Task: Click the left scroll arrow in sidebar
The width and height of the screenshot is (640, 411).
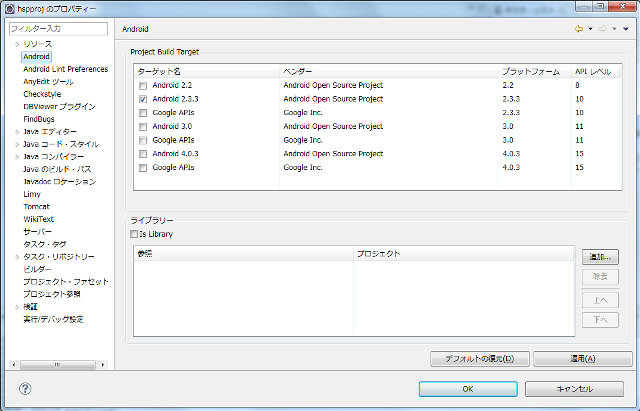Action: (14, 364)
